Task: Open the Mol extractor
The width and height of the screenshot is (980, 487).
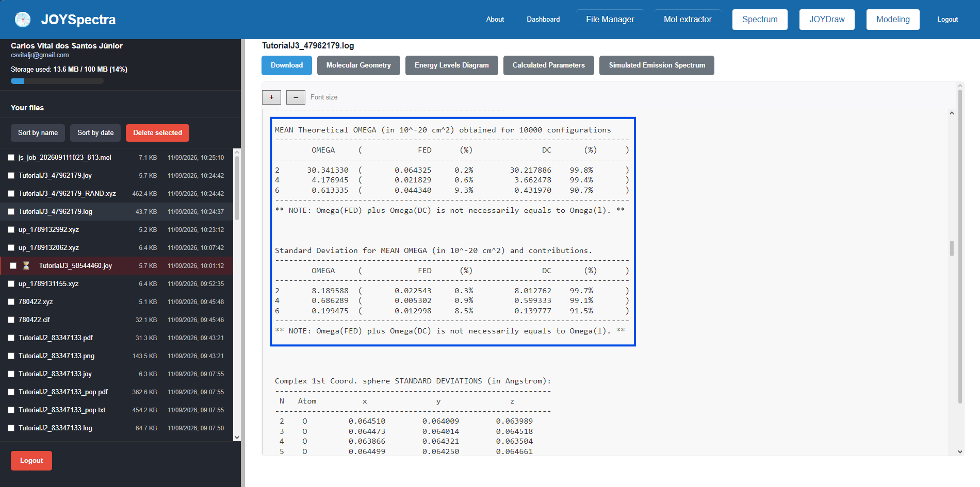Action: (688, 20)
